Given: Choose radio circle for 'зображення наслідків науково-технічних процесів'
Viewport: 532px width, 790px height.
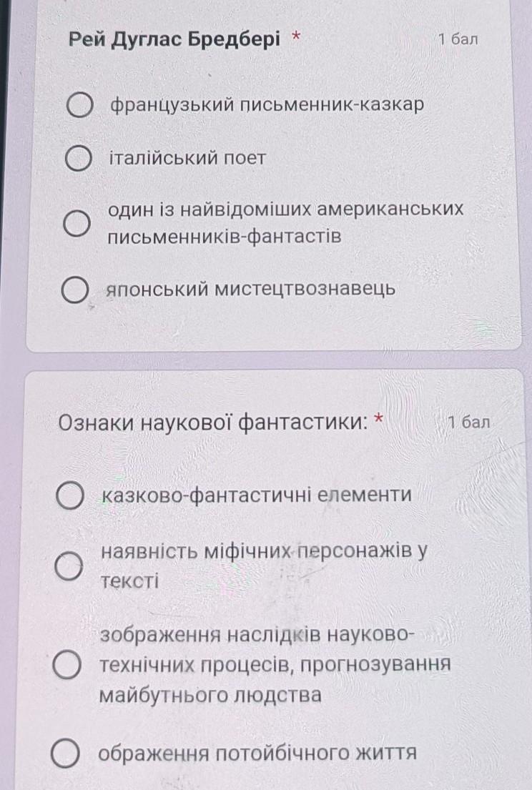Looking at the screenshot, I should click(x=67, y=664).
